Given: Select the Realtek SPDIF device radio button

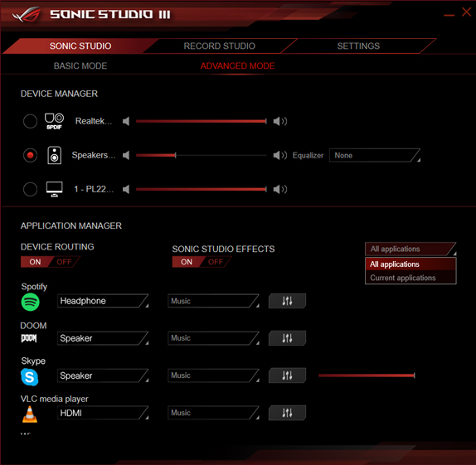Looking at the screenshot, I should click(30, 121).
